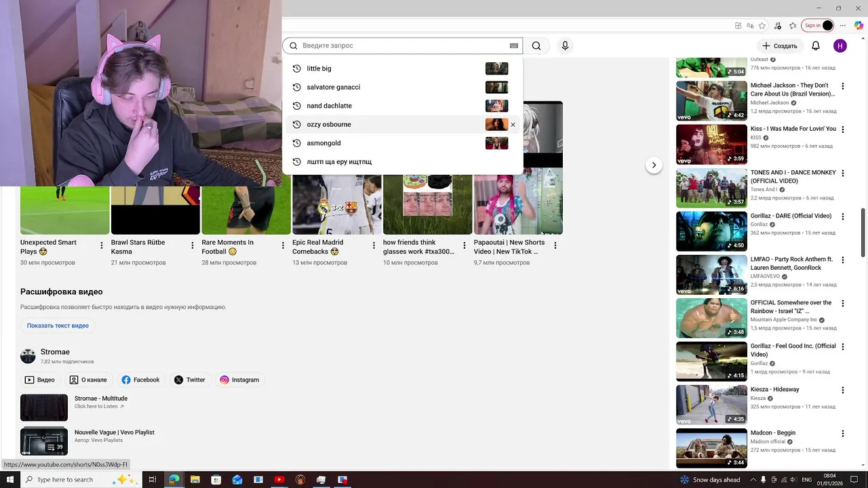
Task: Open Edge translate page icon
Action: click(750, 26)
